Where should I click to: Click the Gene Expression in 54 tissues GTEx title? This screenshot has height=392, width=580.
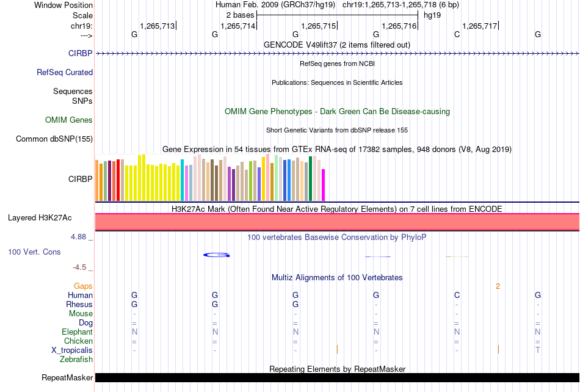337,150
